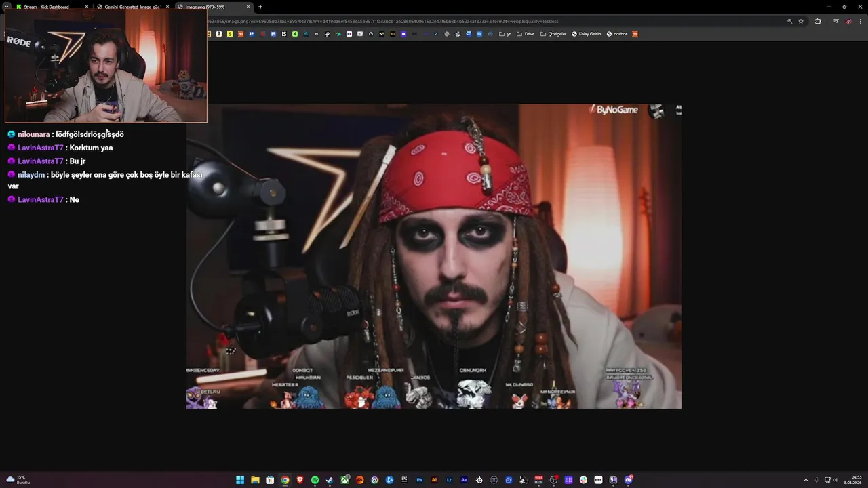Click chat message 'Bu jr'
This screenshot has width=868, height=488.
tap(77, 161)
